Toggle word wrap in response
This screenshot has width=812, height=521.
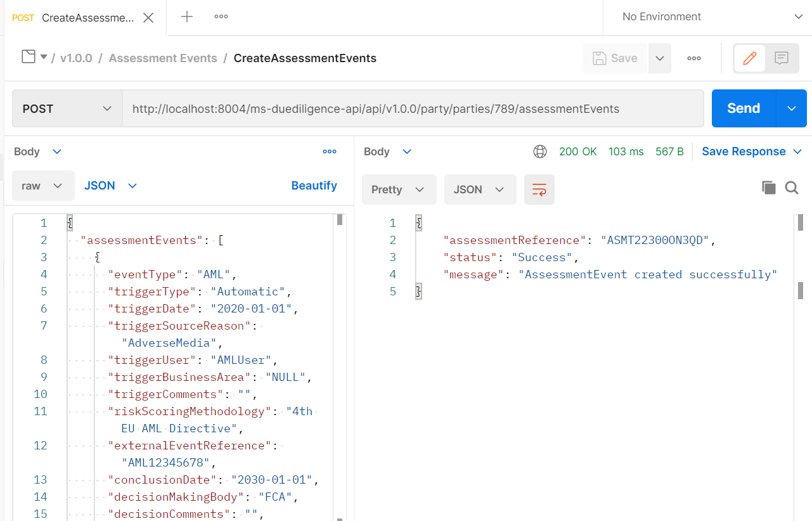539,190
